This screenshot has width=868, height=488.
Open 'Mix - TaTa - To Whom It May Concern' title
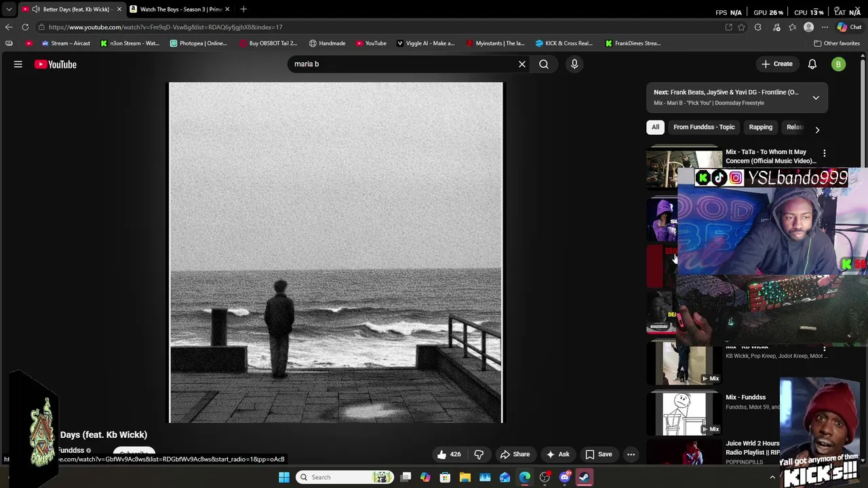tap(770, 157)
